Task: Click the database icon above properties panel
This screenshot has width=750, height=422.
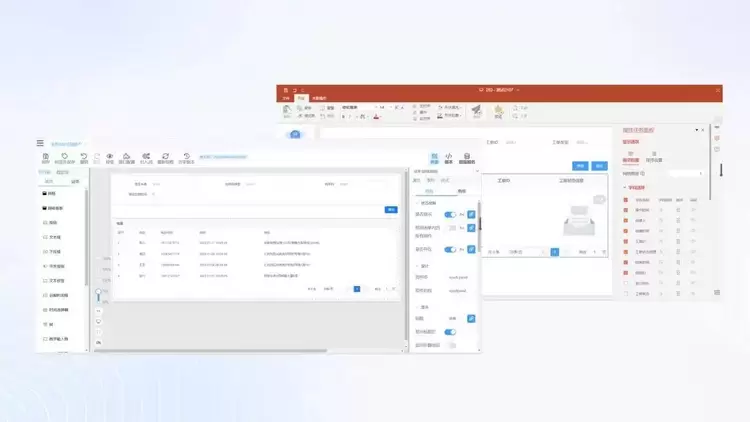Action: pos(465,157)
